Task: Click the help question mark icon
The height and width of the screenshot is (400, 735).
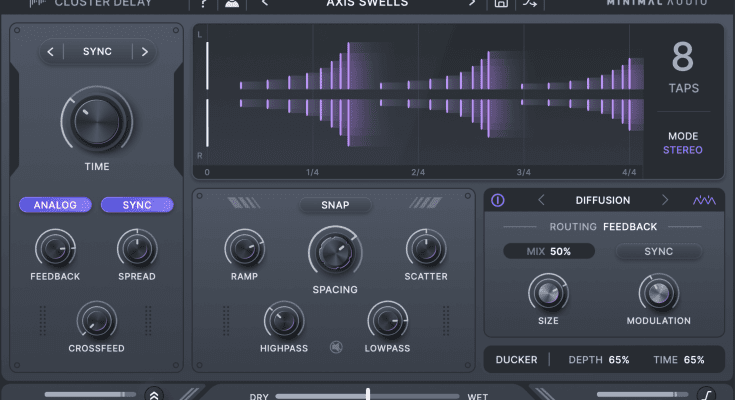Action: coord(204,4)
